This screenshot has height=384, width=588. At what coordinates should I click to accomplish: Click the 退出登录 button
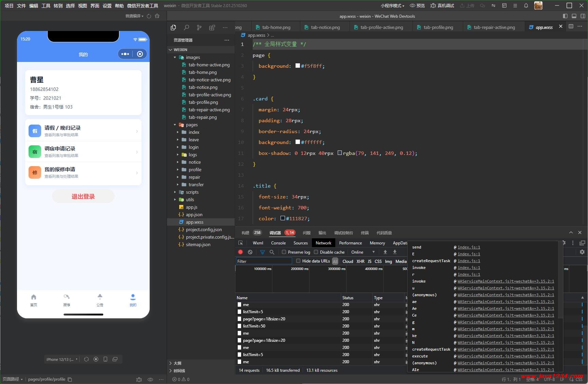pos(83,196)
